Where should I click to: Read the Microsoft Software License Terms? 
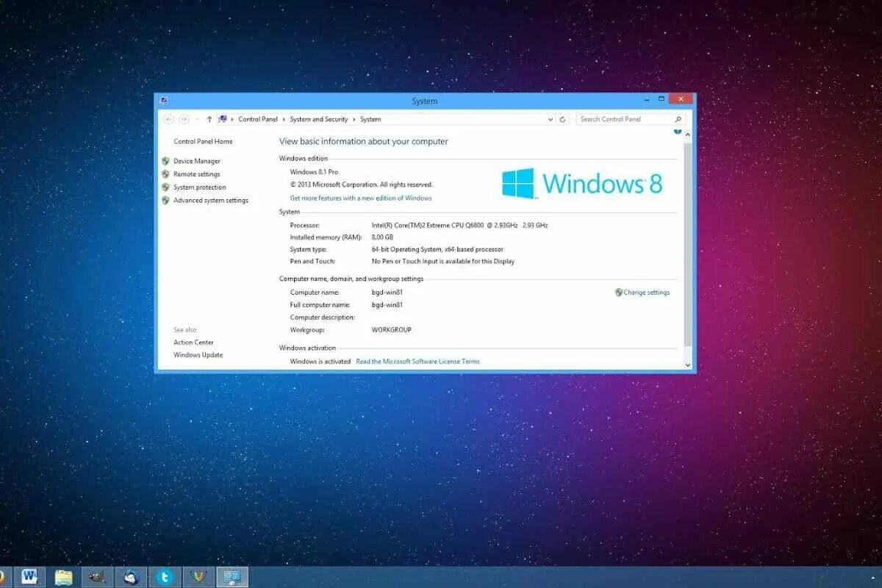[x=417, y=362]
